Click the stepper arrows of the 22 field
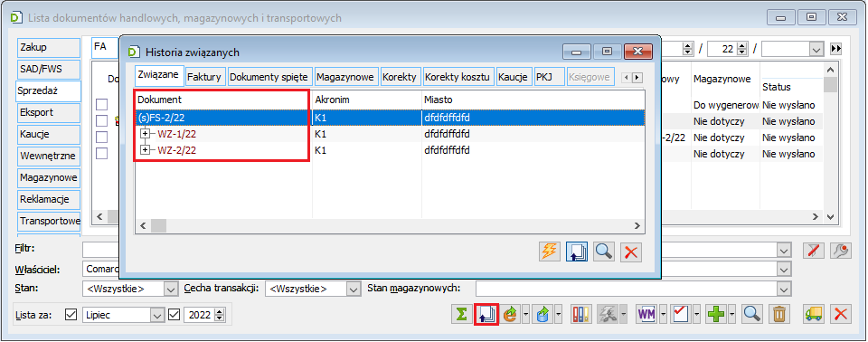This screenshot has width=868, height=342. tap(742, 49)
